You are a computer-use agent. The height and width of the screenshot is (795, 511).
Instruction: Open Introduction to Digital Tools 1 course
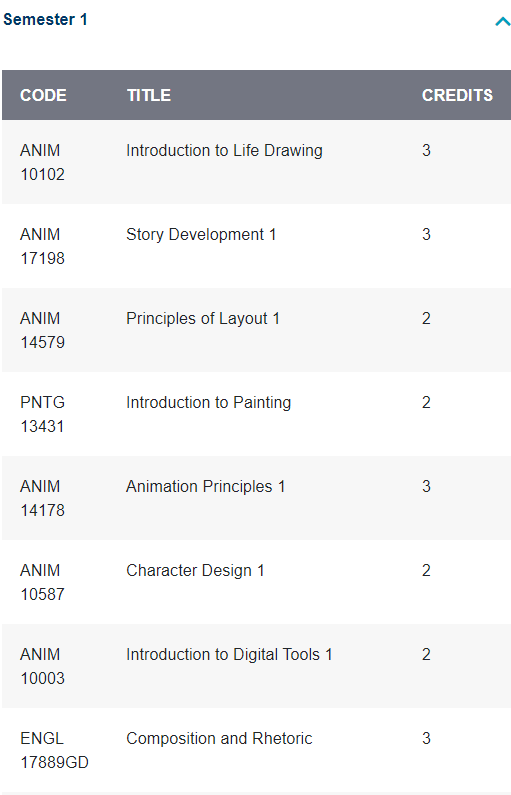(x=229, y=655)
